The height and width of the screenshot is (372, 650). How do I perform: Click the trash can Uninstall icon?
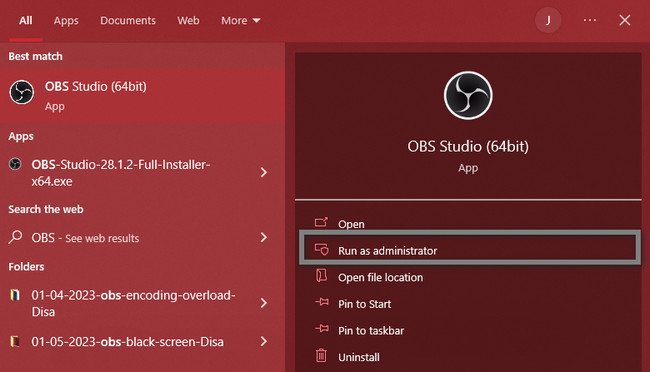tap(321, 355)
